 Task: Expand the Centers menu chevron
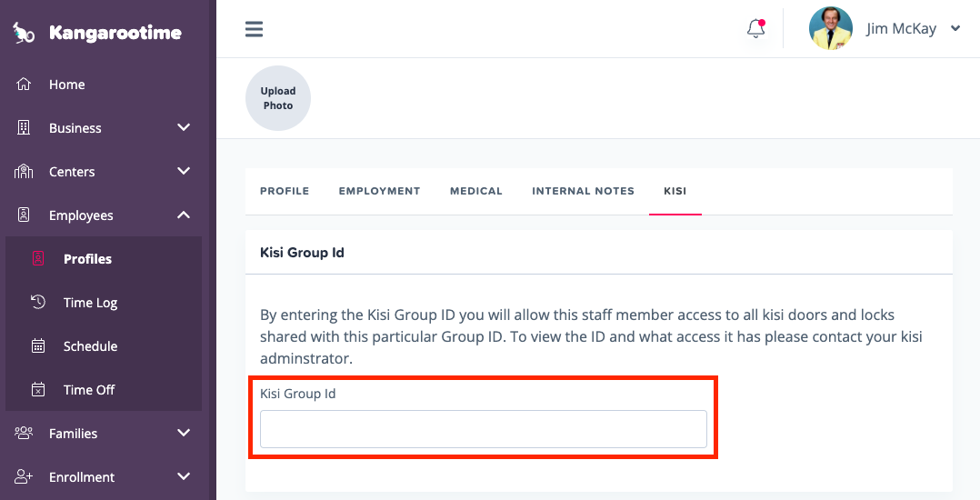click(184, 172)
